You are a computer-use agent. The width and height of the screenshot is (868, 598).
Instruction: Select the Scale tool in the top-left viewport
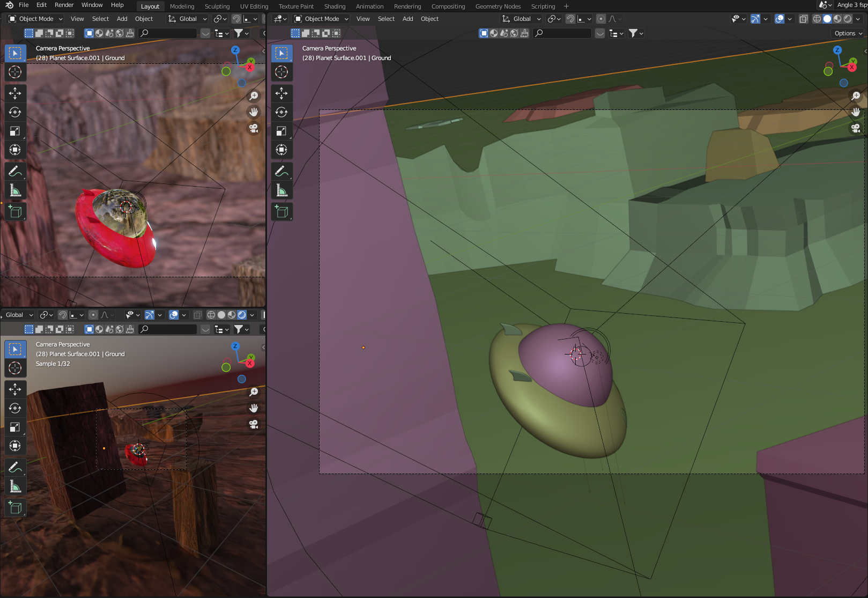pyautogui.click(x=15, y=131)
